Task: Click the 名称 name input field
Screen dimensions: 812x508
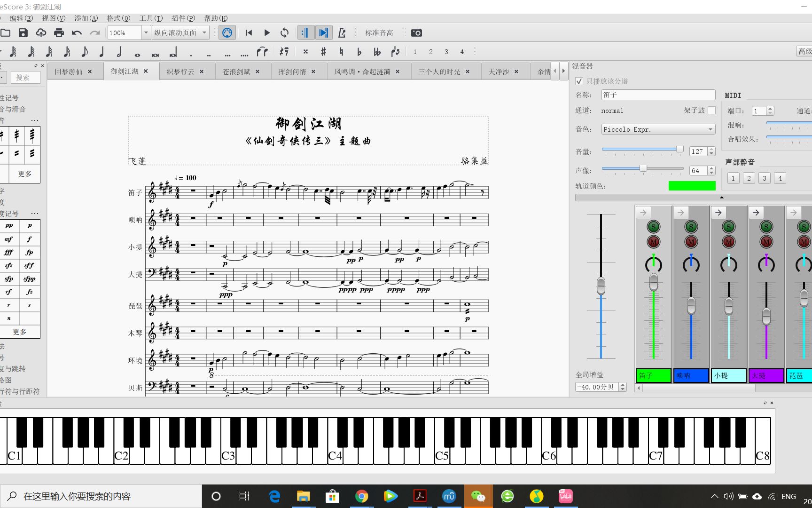Action: (x=658, y=95)
